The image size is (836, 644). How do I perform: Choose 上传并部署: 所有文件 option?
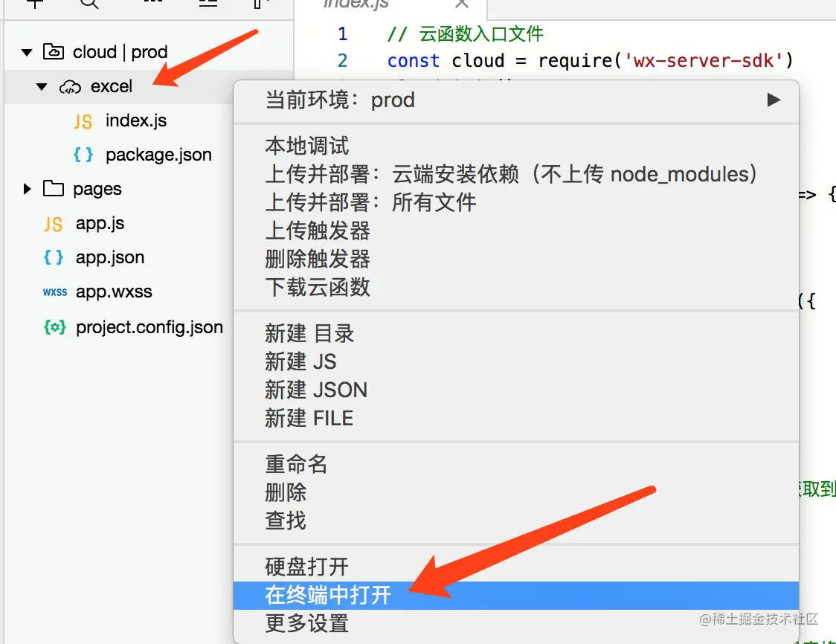pyautogui.click(x=516, y=202)
